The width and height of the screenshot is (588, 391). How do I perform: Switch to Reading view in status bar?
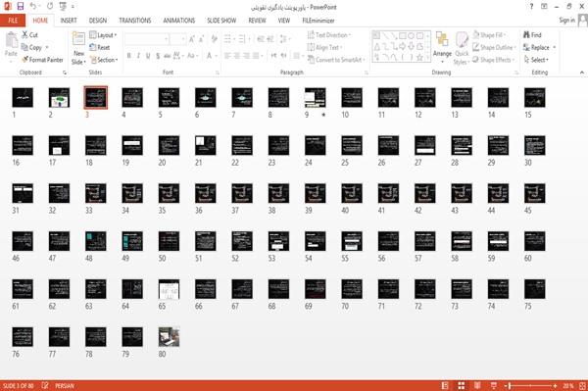[477, 385]
